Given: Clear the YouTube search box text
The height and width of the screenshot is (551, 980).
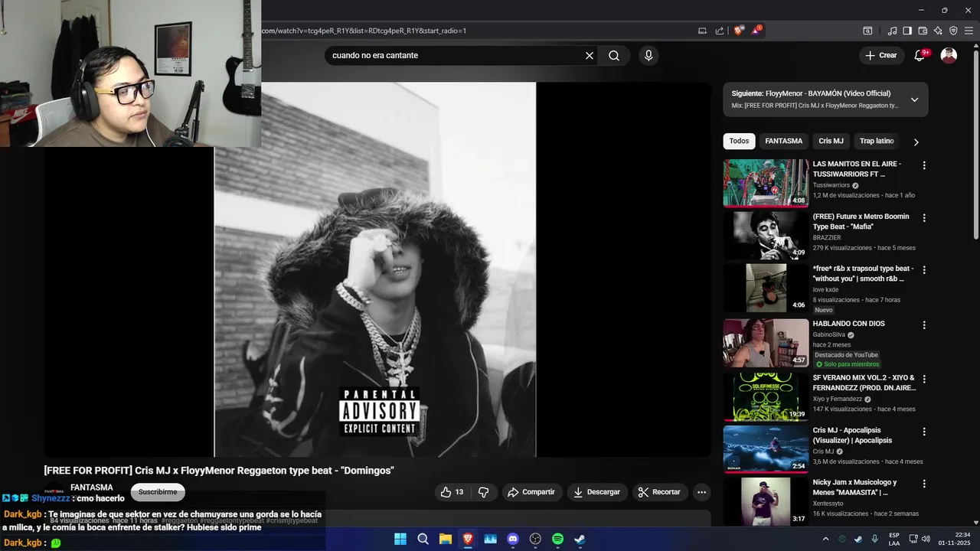Looking at the screenshot, I should (x=590, y=55).
